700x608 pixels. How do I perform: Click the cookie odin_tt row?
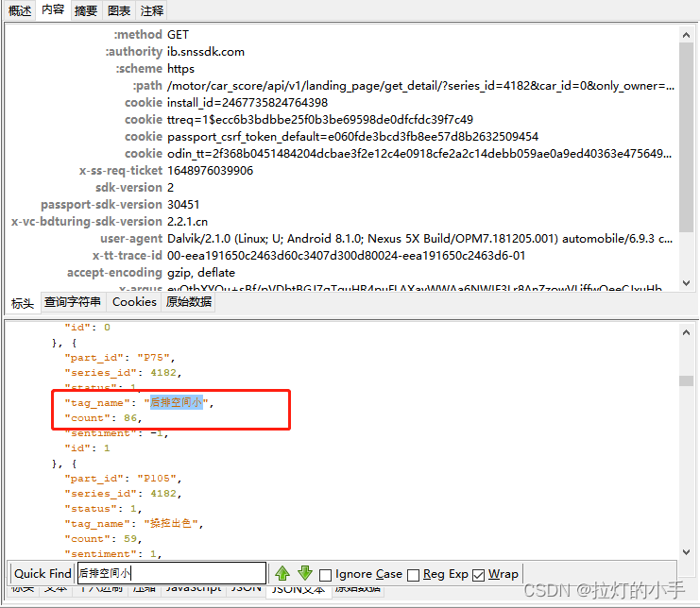tap(342, 153)
